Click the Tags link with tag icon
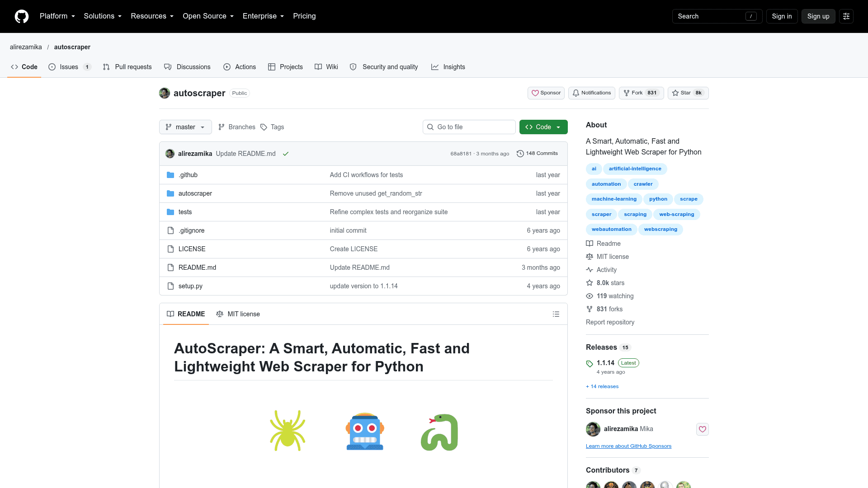Viewport: 868px width, 488px height. tap(272, 127)
